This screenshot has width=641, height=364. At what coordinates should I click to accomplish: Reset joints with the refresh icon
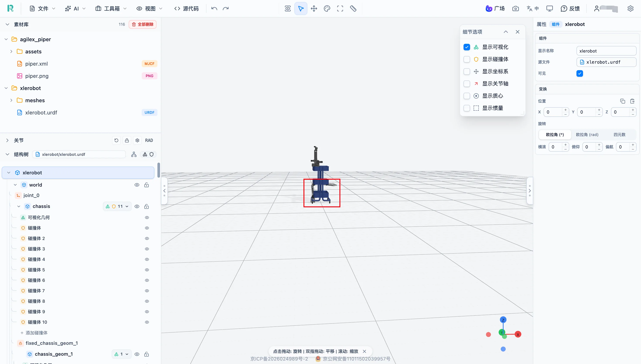[116, 141]
